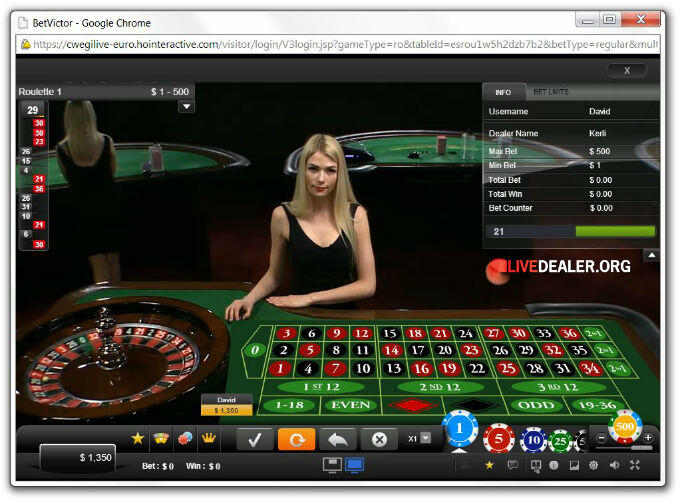Undo last bet with arrow button

coord(338,440)
